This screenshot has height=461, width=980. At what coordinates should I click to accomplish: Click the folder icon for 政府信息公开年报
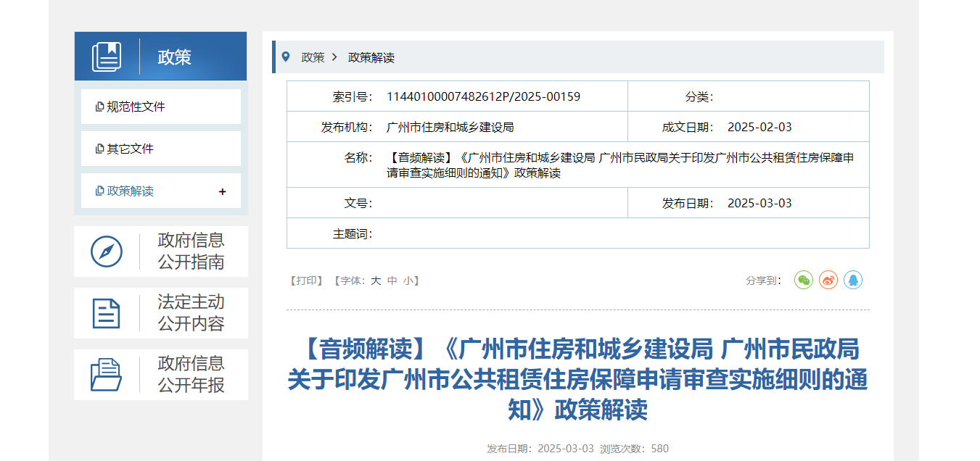point(107,375)
